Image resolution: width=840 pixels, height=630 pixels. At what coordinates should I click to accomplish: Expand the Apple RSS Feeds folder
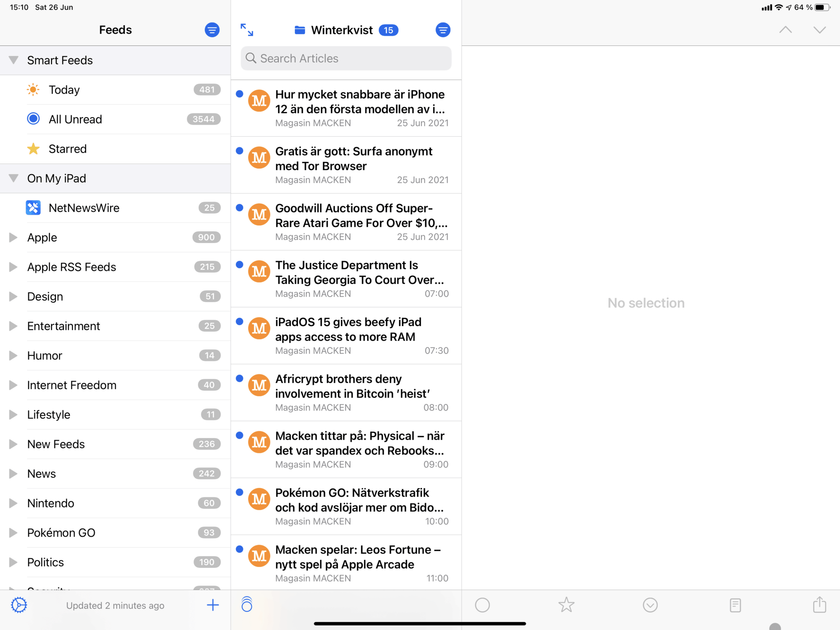tap(13, 267)
